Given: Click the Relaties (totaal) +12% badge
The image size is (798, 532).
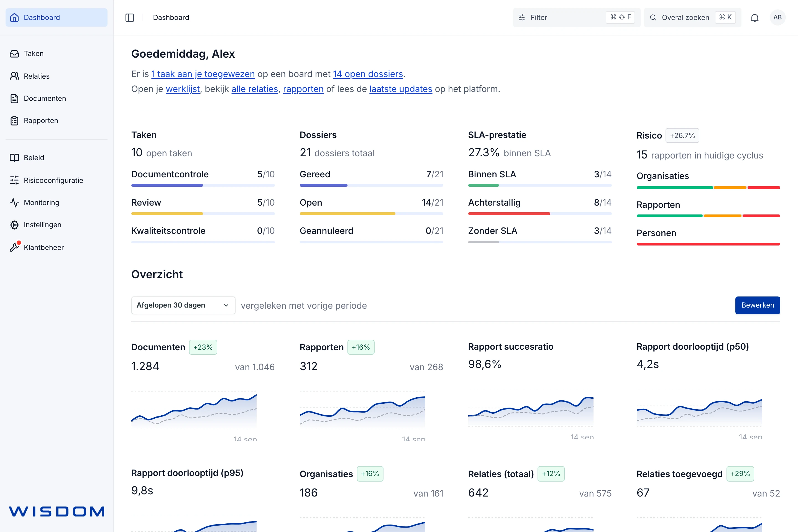Looking at the screenshot, I should click(x=551, y=474).
